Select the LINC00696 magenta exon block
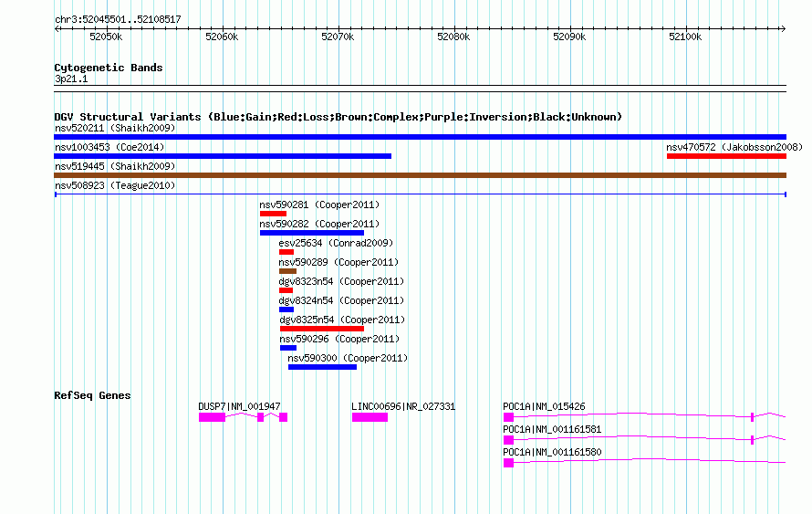Image resolution: width=812 pixels, height=514 pixels. tap(370, 417)
